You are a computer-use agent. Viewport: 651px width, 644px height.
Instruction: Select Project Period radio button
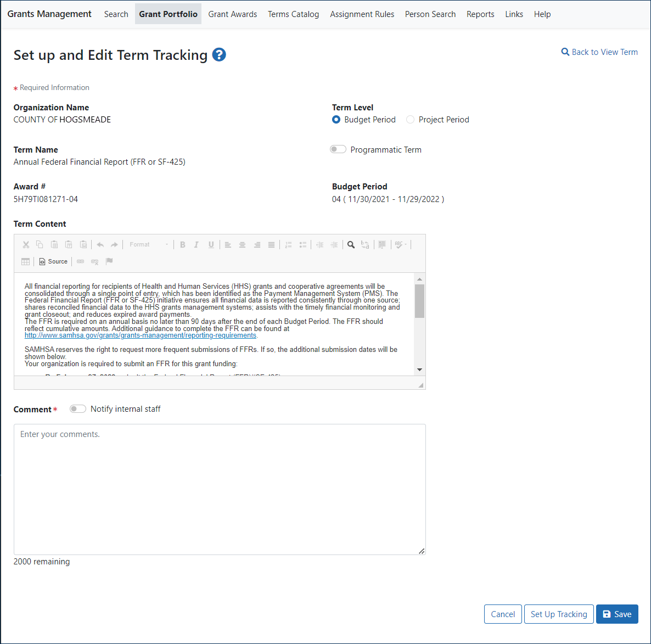410,120
